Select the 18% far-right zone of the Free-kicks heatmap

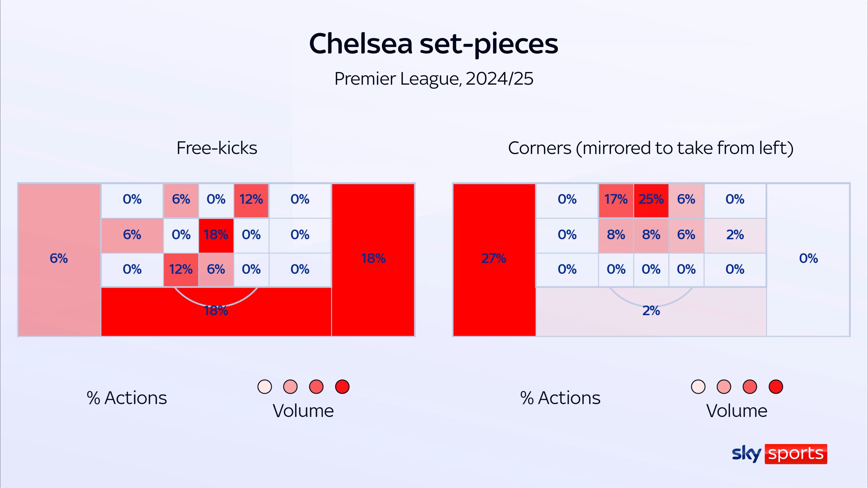pyautogui.click(x=373, y=259)
